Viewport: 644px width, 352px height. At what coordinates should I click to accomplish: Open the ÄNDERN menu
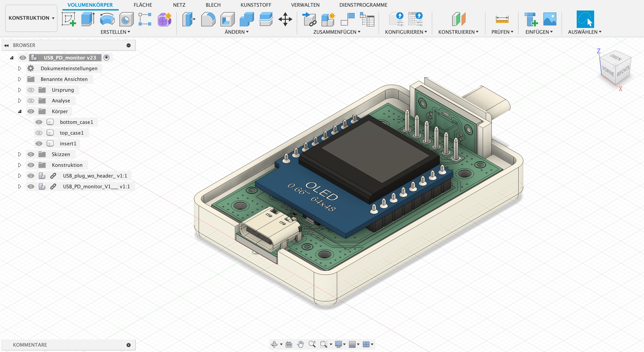(x=237, y=32)
